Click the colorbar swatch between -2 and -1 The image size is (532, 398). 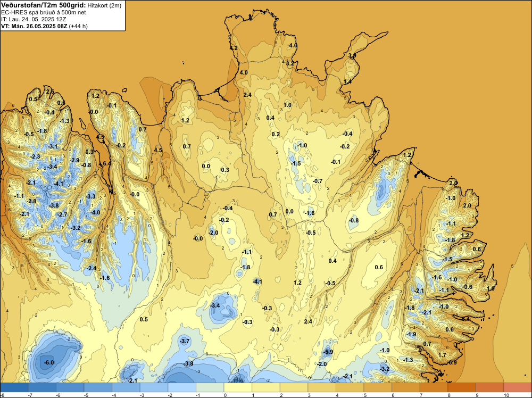coord(182,387)
